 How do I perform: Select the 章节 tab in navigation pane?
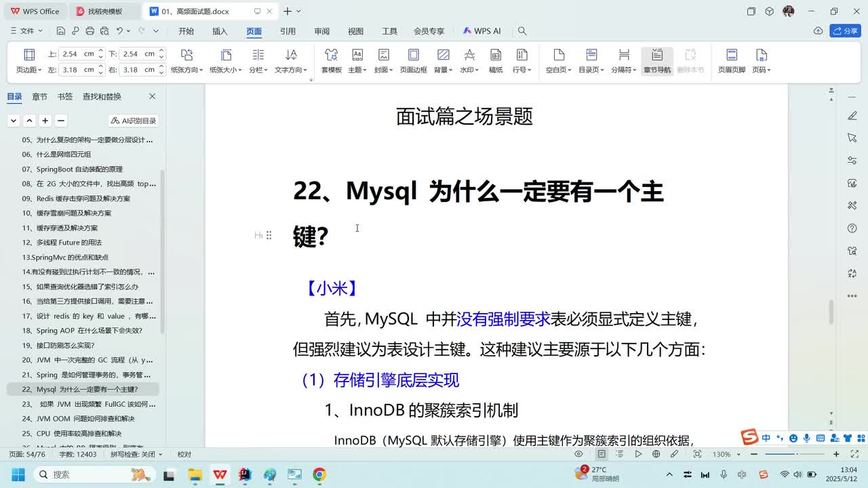pos(40,96)
